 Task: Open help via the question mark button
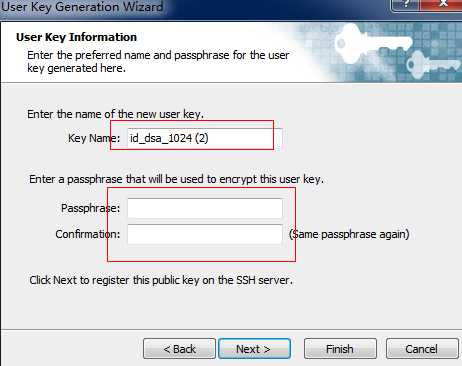pyautogui.click(x=405, y=5)
